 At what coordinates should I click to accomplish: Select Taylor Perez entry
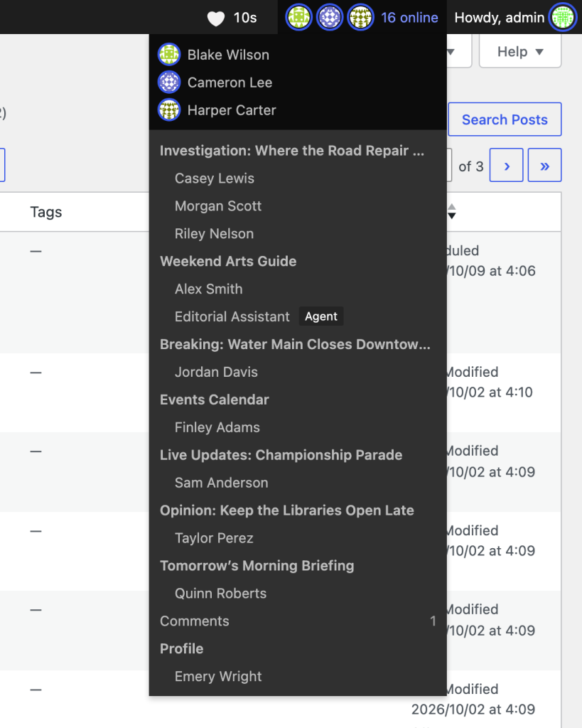coord(214,538)
